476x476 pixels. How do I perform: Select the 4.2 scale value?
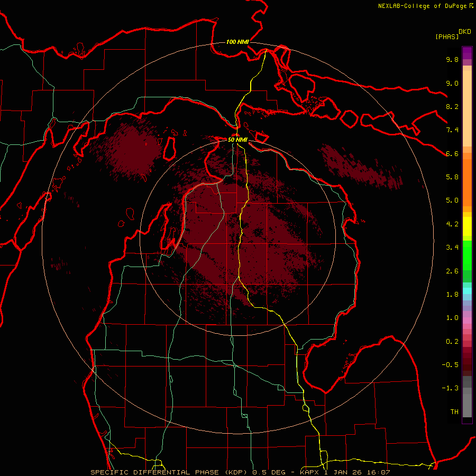(452, 224)
